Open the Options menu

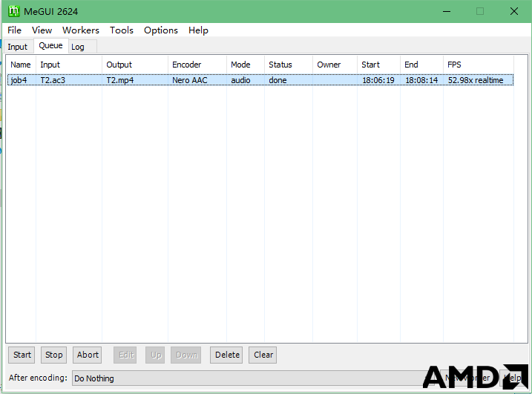tap(161, 30)
